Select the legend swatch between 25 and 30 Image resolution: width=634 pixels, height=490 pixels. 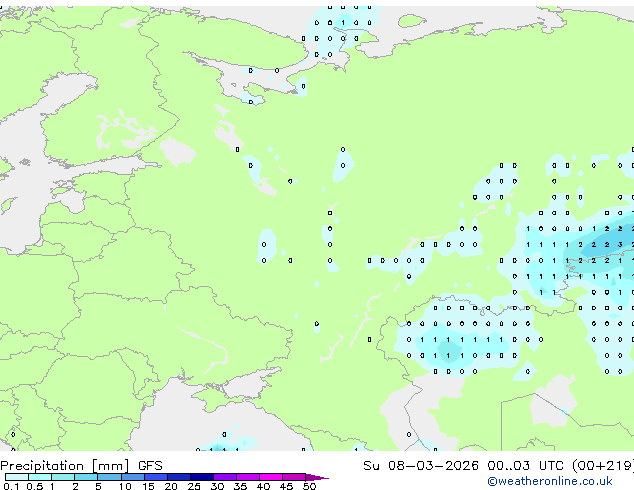click(202, 477)
